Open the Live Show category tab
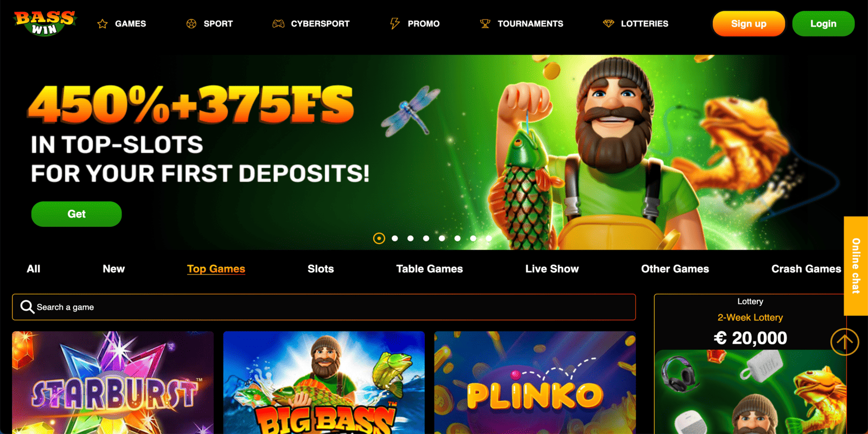868x434 pixels. 552,269
